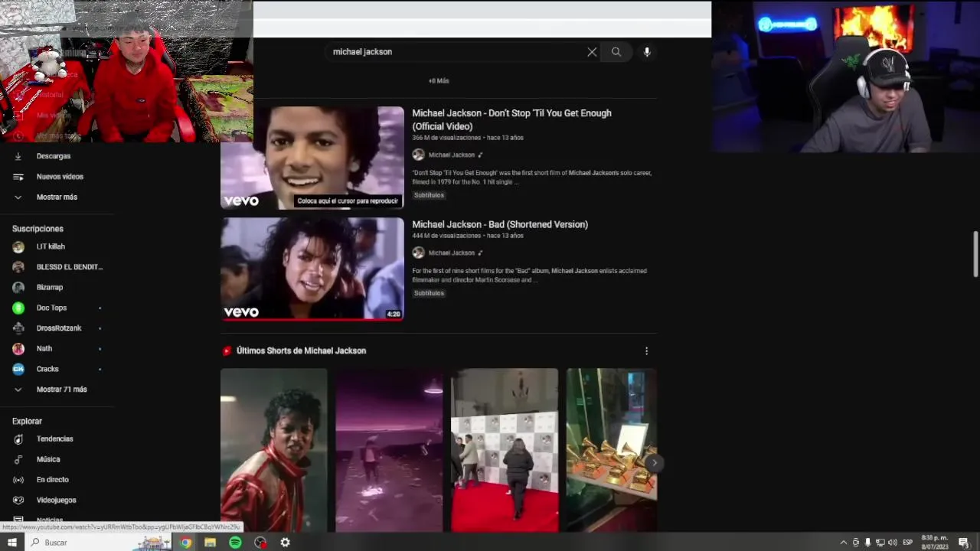Open Spotify from the taskbar
Image resolution: width=980 pixels, height=551 pixels.
(x=235, y=543)
